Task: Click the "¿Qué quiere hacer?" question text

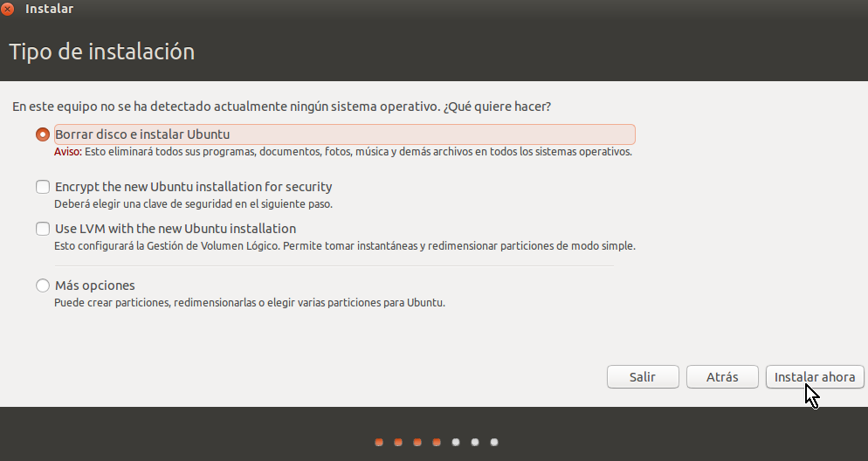Action: point(497,107)
